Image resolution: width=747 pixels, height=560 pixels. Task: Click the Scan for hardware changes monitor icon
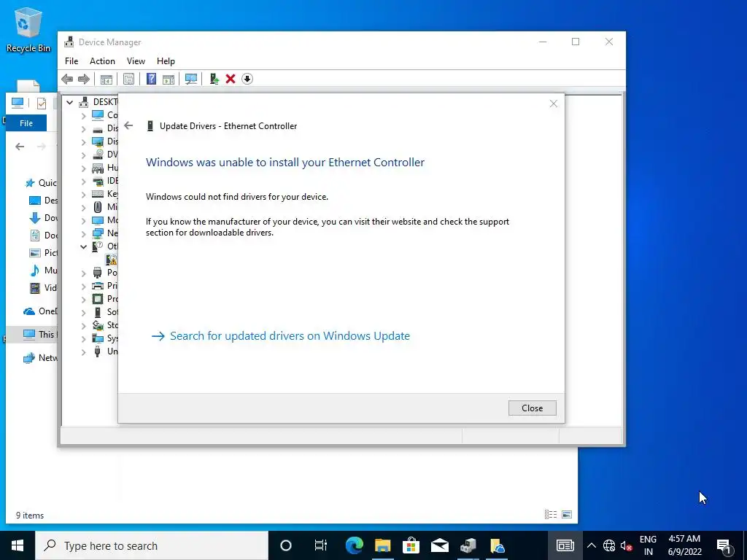[x=191, y=79]
